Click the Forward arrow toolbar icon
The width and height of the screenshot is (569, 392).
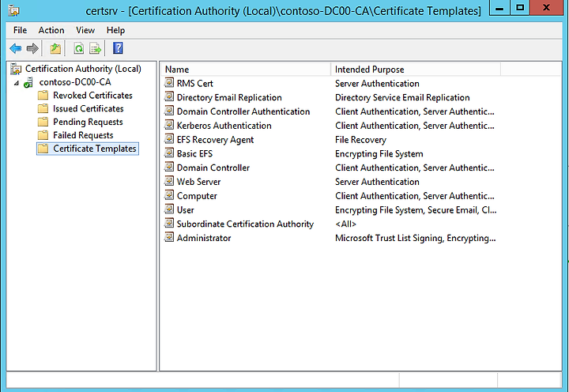32,48
